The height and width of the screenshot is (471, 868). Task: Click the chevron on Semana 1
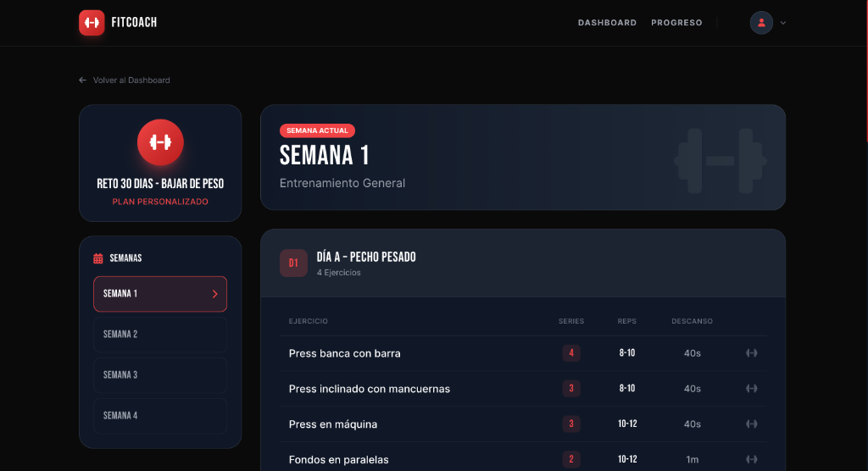coord(214,294)
